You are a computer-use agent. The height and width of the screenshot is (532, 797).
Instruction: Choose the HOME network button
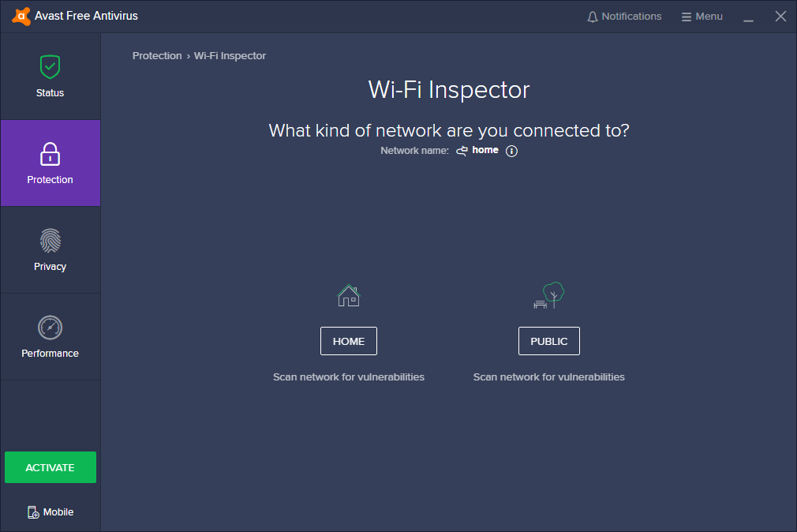pos(349,341)
